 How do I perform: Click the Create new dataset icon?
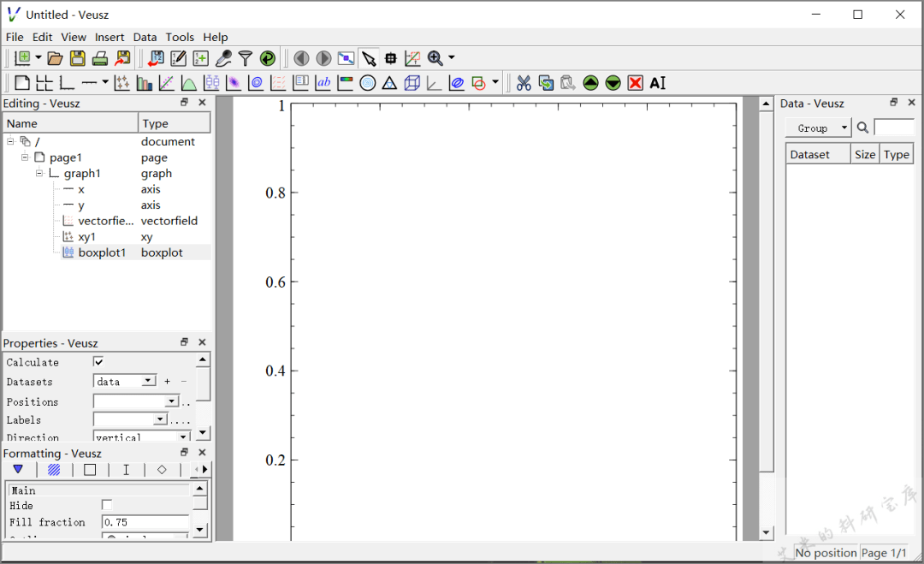pos(201,57)
